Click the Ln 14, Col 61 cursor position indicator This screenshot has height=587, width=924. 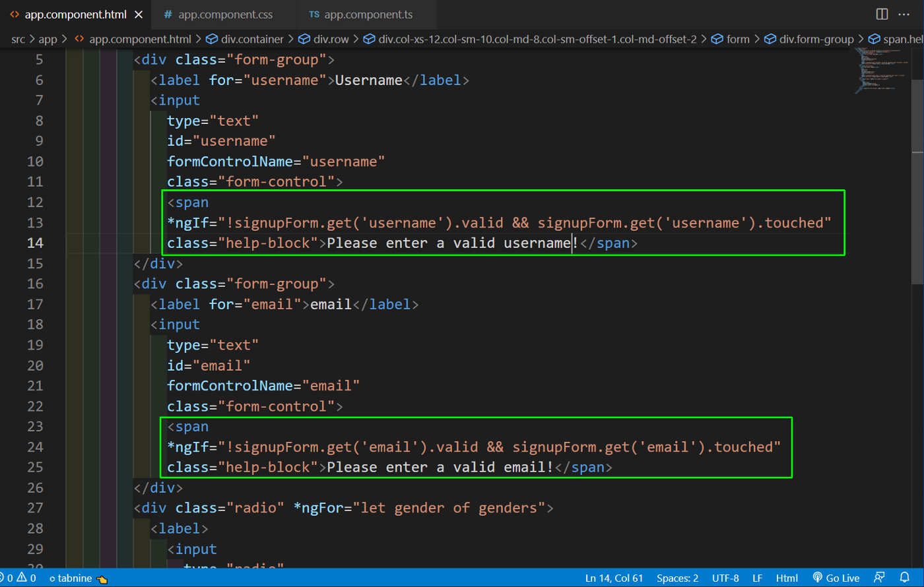pos(614,578)
